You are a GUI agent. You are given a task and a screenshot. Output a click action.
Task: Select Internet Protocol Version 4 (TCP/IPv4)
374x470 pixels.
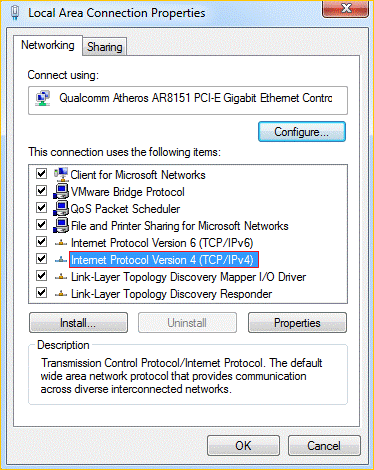[x=164, y=260]
